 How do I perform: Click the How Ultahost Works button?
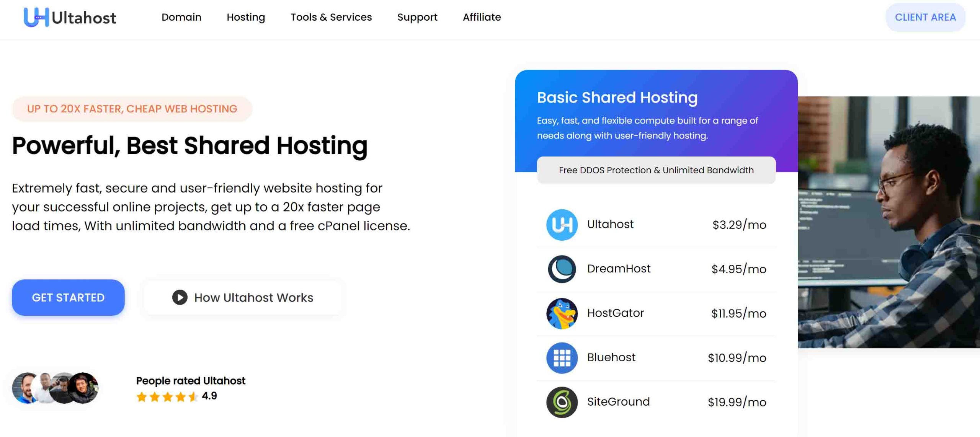pyautogui.click(x=243, y=297)
